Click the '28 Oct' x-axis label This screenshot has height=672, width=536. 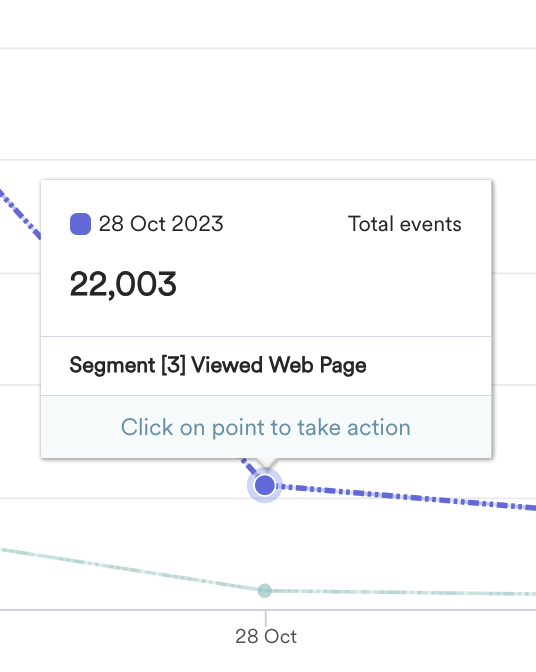[266, 636]
